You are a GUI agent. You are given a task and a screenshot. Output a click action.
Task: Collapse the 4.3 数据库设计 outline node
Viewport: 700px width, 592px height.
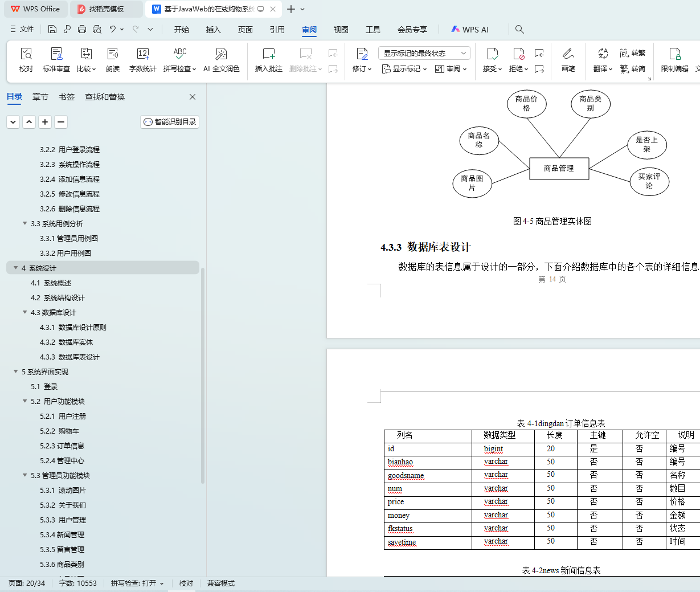24,312
